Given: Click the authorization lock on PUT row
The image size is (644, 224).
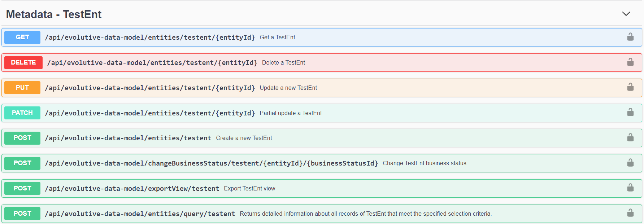Looking at the screenshot, I should [x=630, y=87].
